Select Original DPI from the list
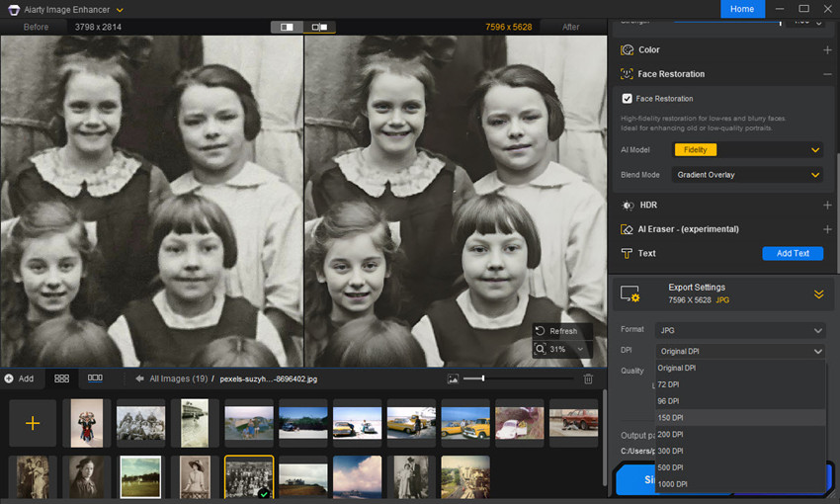The image size is (840, 504). [740, 368]
